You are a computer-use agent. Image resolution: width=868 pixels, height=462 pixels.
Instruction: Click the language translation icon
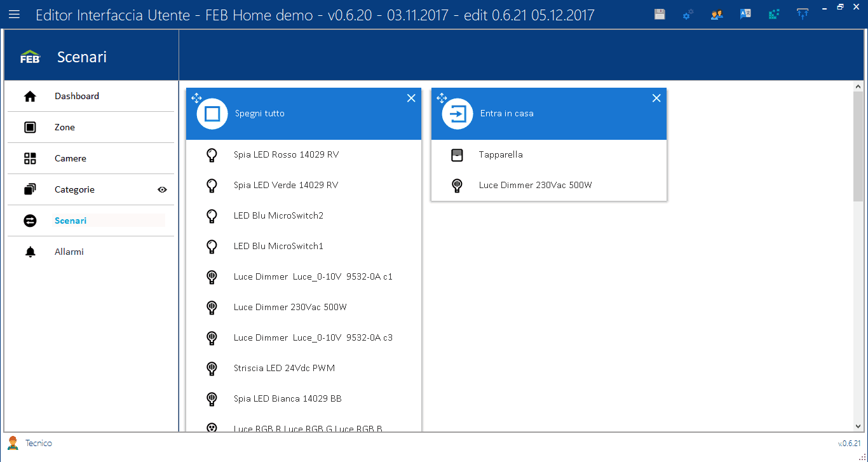pos(745,14)
